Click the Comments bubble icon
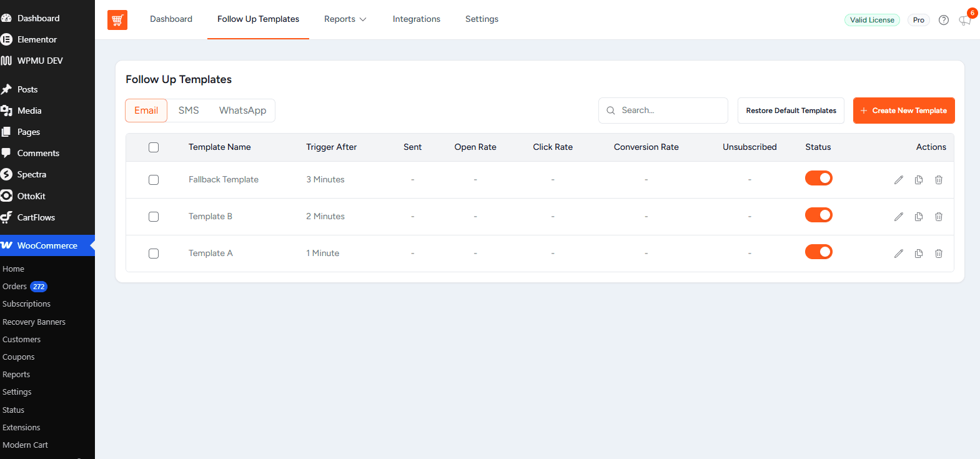Image resolution: width=980 pixels, height=459 pixels. click(x=6, y=153)
